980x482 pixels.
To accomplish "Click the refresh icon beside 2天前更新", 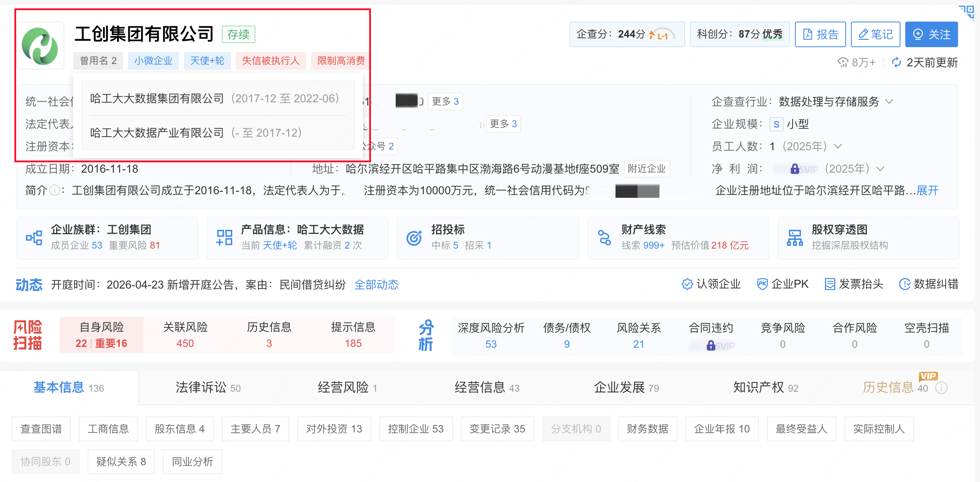I will tap(896, 62).
